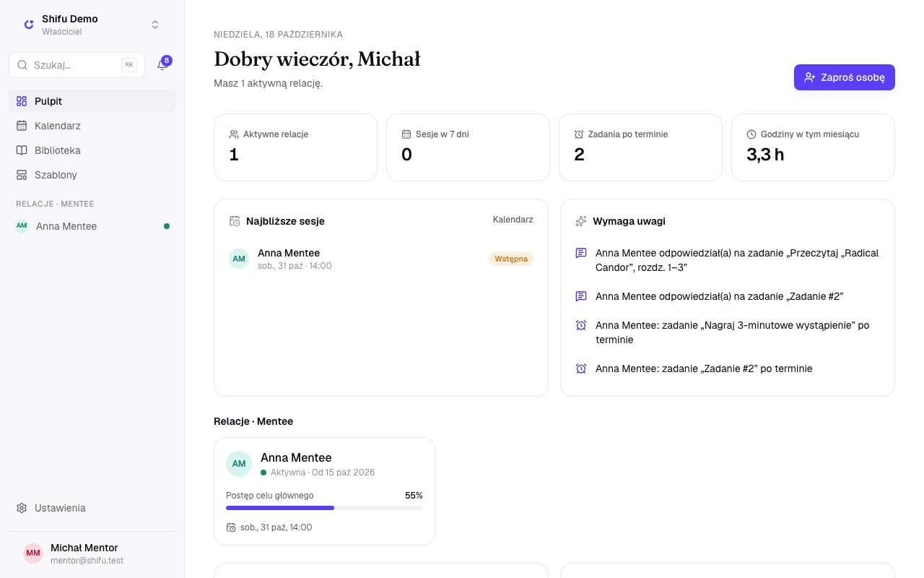
Task: Click the 55% progress value
Action: 414,496
